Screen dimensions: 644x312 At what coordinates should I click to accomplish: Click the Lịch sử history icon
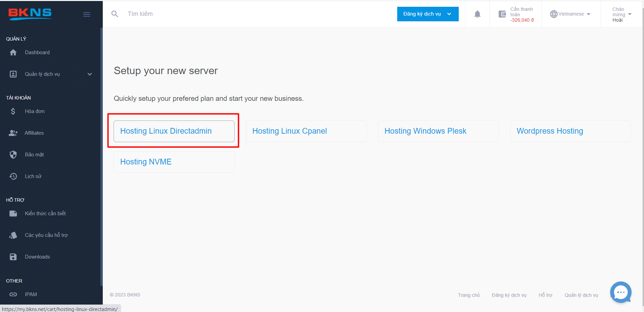pos(13,176)
